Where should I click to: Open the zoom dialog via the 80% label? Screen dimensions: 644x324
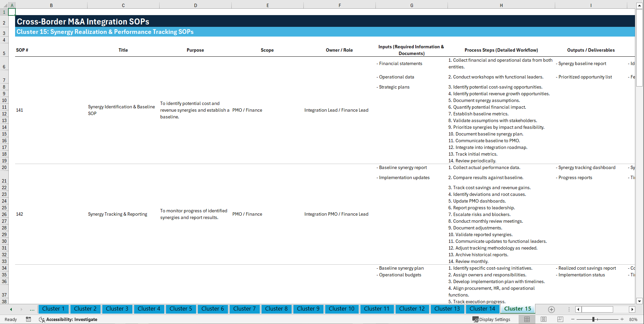pyautogui.click(x=634, y=319)
